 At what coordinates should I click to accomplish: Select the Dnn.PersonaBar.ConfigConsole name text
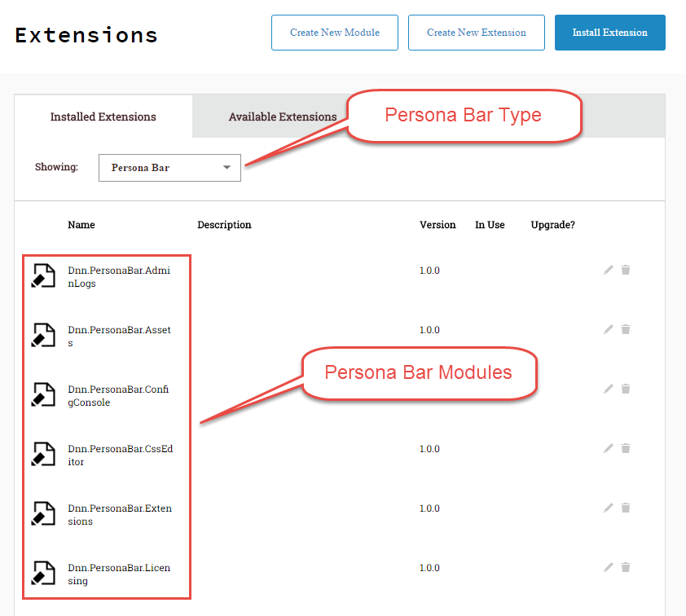[118, 396]
